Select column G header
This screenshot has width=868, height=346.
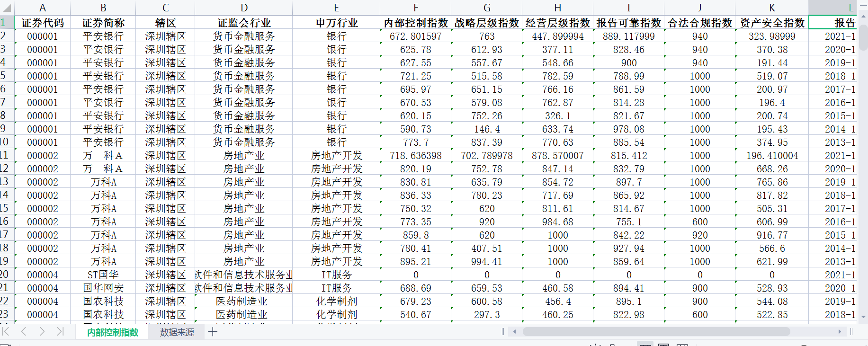click(x=487, y=8)
